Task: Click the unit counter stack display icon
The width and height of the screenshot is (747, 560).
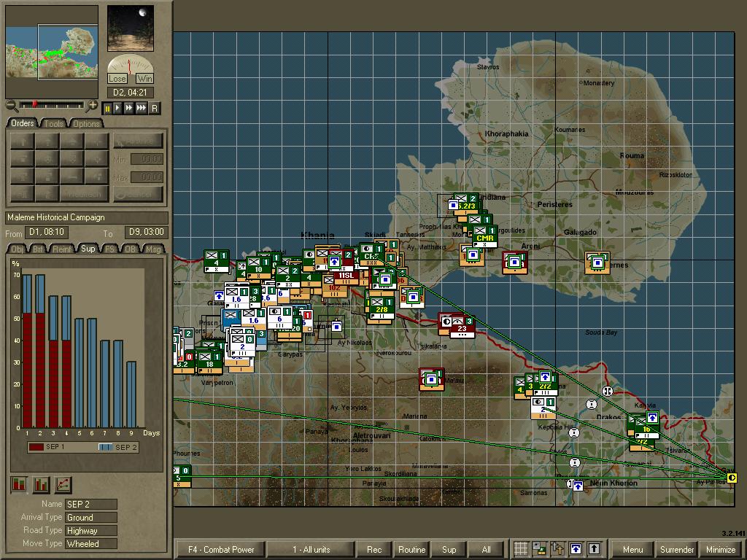Action: (539, 548)
